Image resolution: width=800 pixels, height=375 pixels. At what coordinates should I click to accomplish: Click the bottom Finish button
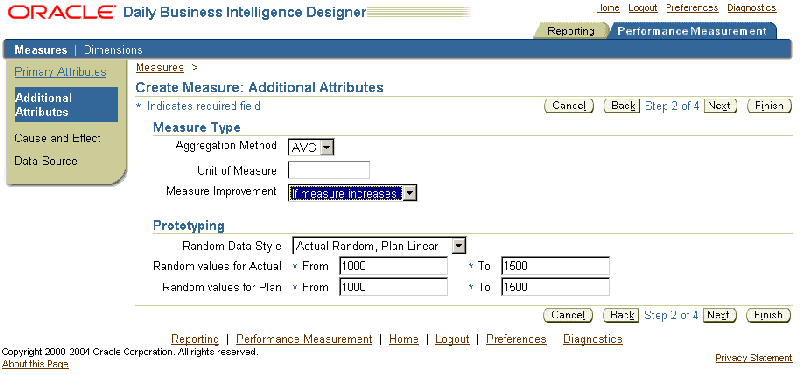point(768,315)
